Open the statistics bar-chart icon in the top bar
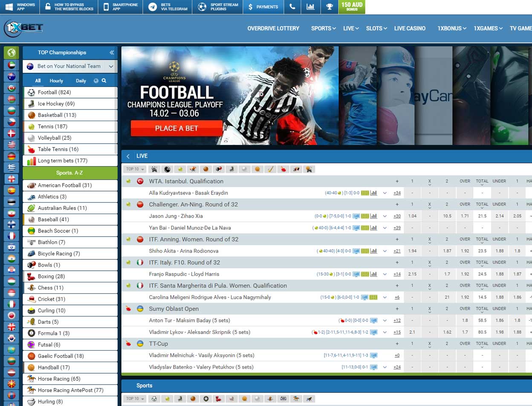Image resolution: width=532 pixels, height=406 pixels. click(x=310, y=7)
